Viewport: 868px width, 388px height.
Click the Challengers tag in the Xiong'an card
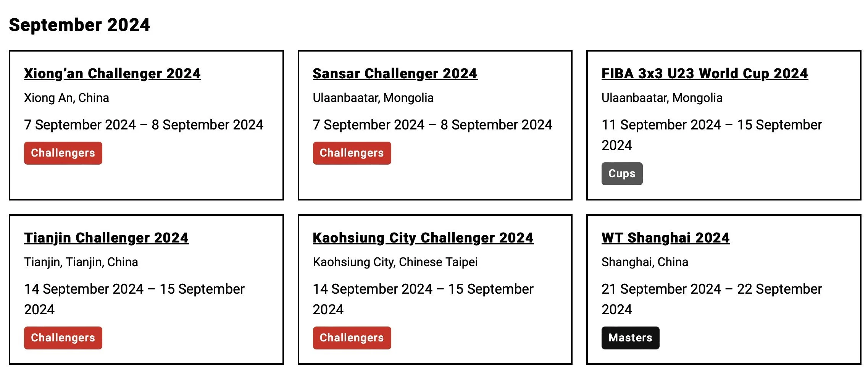point(63,153)
